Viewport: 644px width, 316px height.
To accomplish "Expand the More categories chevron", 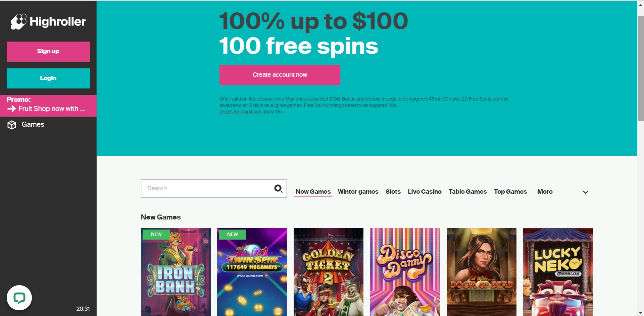I will [x=585, y=192].
